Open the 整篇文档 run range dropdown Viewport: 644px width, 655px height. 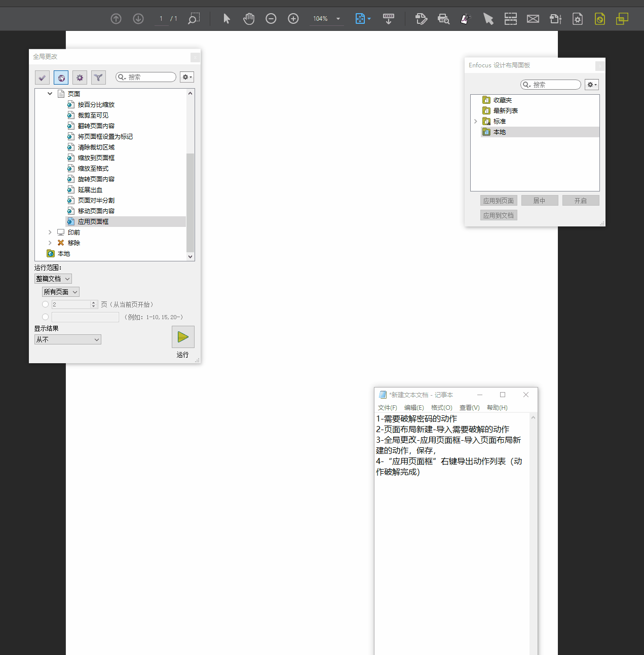53,279
